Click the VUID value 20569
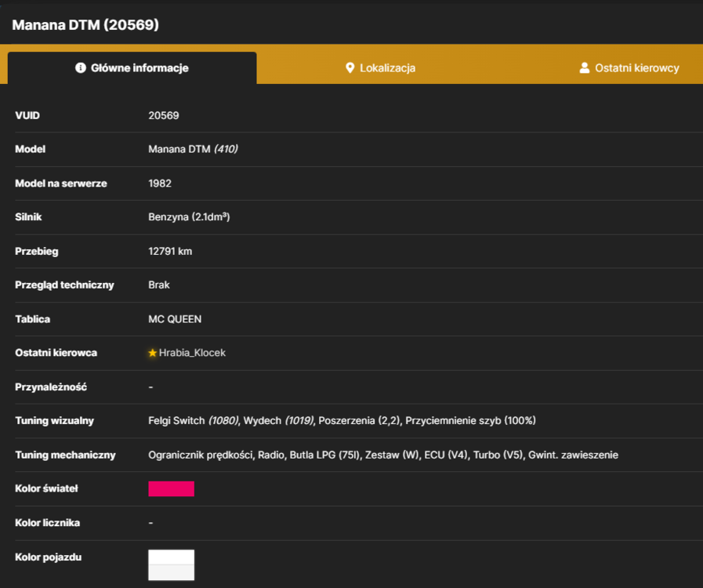Viewport: 703px width, 588px height. click(x=164, y=115)
